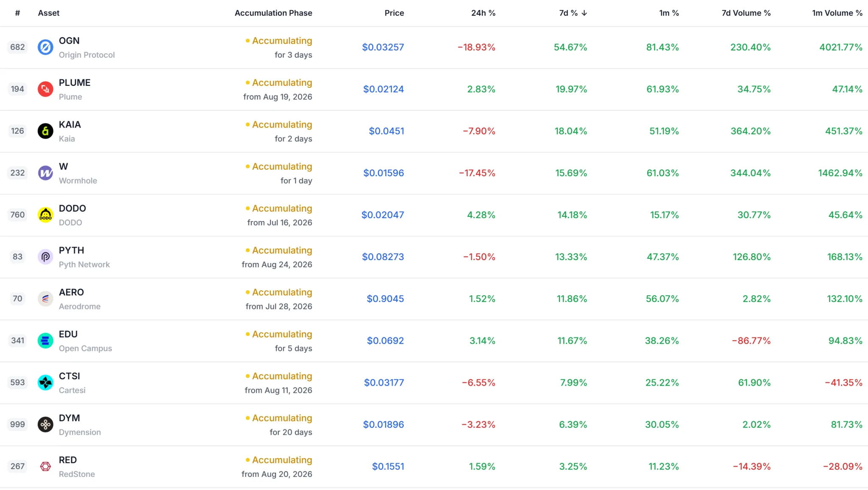Click 'for 20 days' in DYM row
The width and height of the screenshot is (868, 490).
(291, 432)
